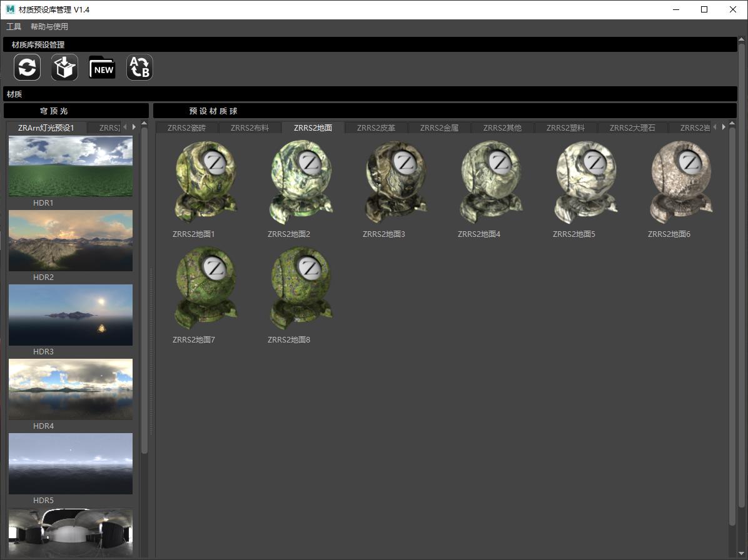Switch to the ZRRS2布料 tab
The image size is (748, 560).
coord(250,128)
